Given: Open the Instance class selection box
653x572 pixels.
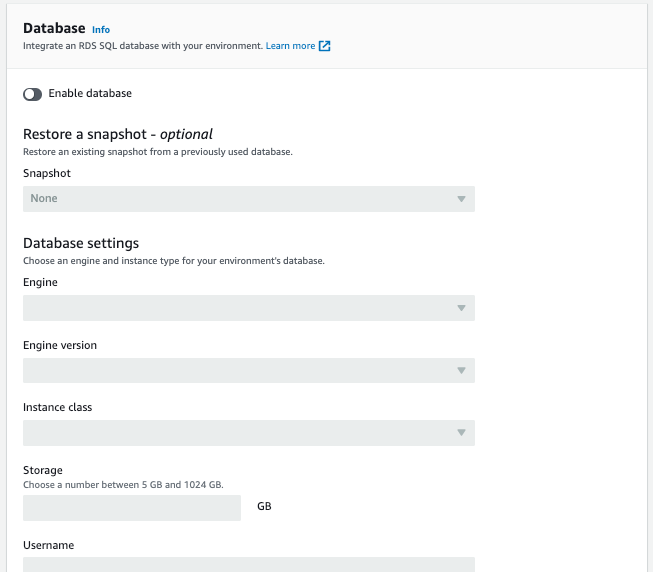Looking at the screenshot, I should pos(240,433).
